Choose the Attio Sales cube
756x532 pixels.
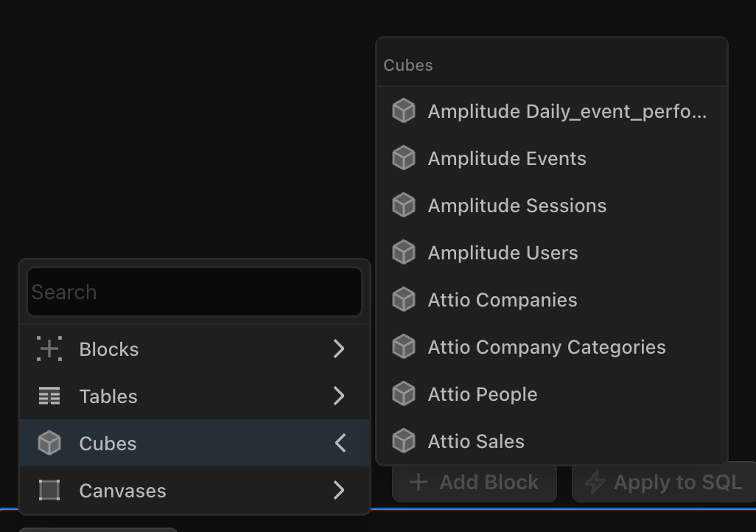click(552, 441)
